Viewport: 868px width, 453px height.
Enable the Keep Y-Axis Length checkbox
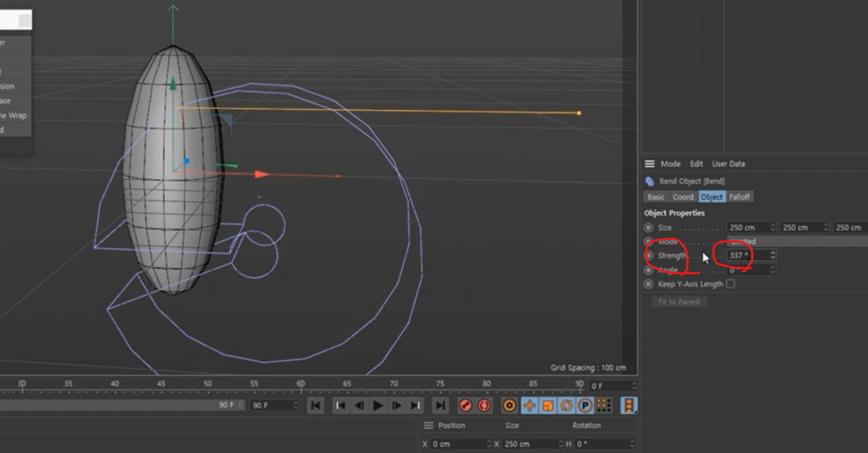tap(731, 284)
